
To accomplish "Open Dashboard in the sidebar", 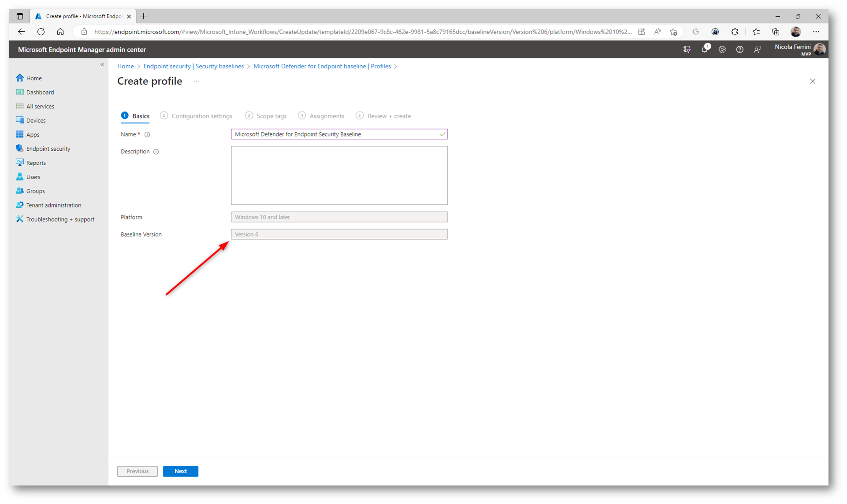I will (35, 92).
